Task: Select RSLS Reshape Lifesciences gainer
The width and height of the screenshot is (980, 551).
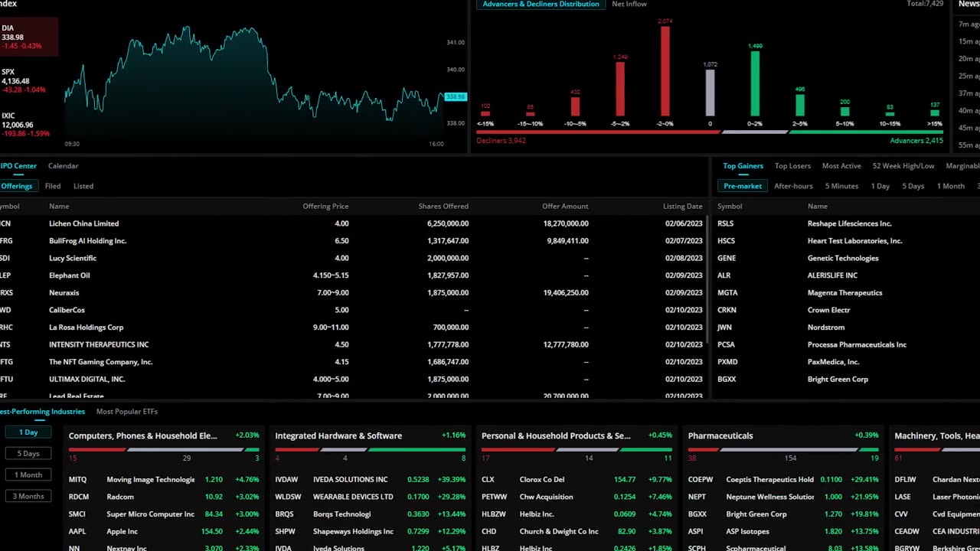Action: [x=847, y=223]
